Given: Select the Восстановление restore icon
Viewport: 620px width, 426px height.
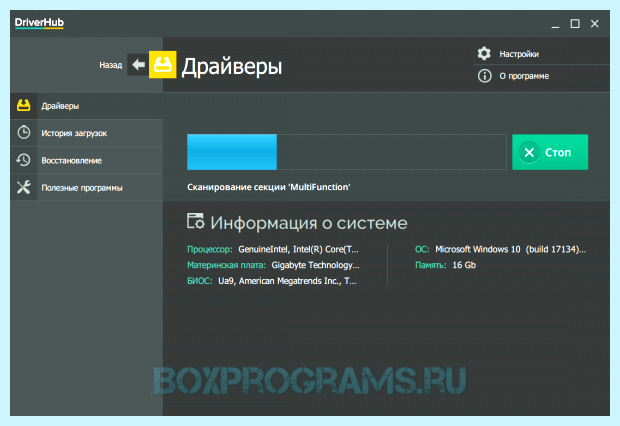Looking at the screenshot, I should 23,160.
